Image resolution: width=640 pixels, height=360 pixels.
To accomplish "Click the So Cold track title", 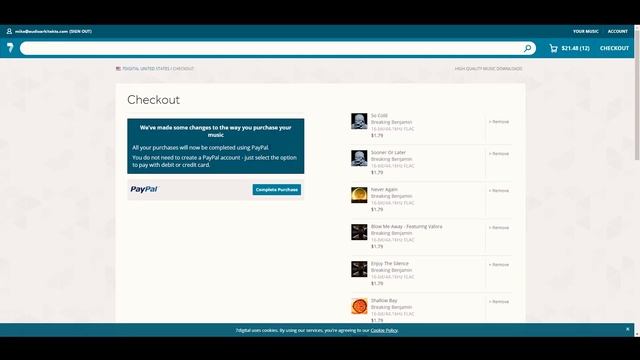I will tap(379, 116).
